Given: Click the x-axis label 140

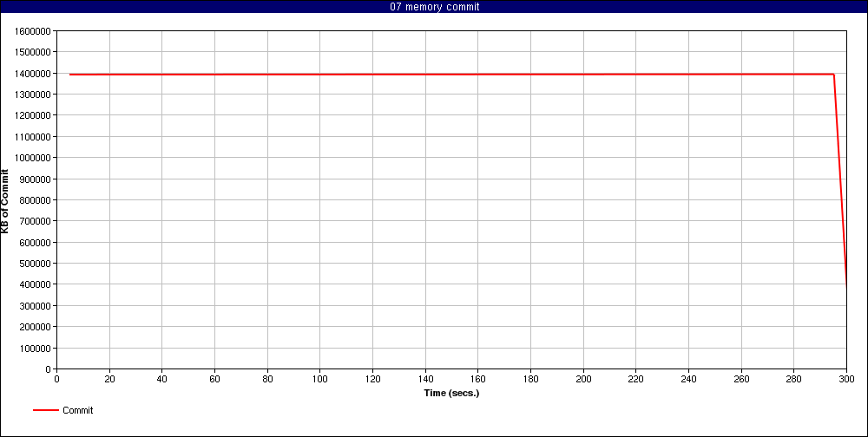Looking at the screenshot, I should tap(425, 379).
